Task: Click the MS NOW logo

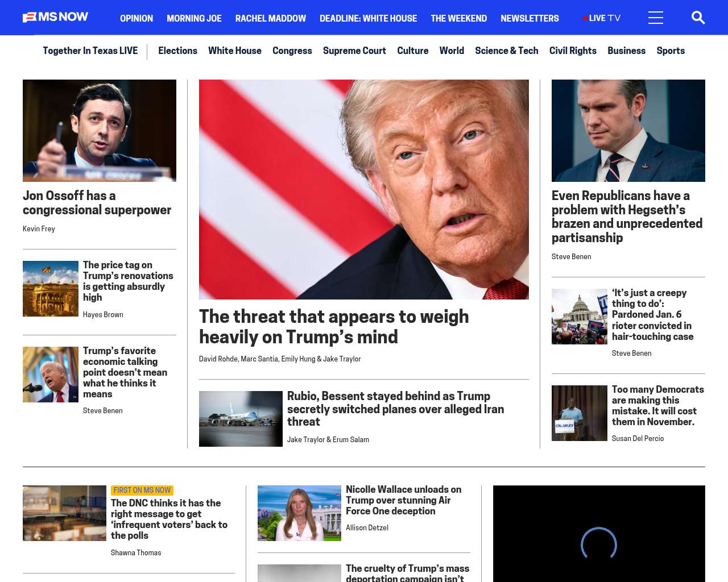Action: 56,18
